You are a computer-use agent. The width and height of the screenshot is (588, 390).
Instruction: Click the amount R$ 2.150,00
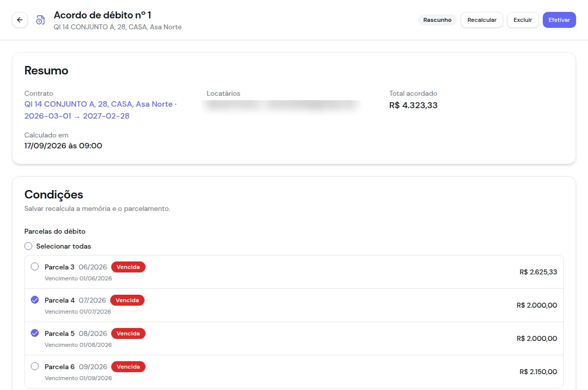click(x=538, y=372)
